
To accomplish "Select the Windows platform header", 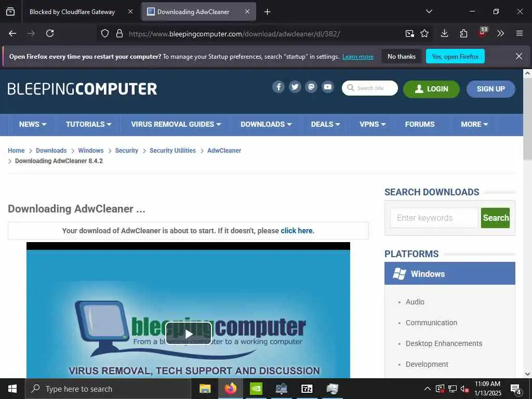I will pyautogui.click(x=449, y=273).
